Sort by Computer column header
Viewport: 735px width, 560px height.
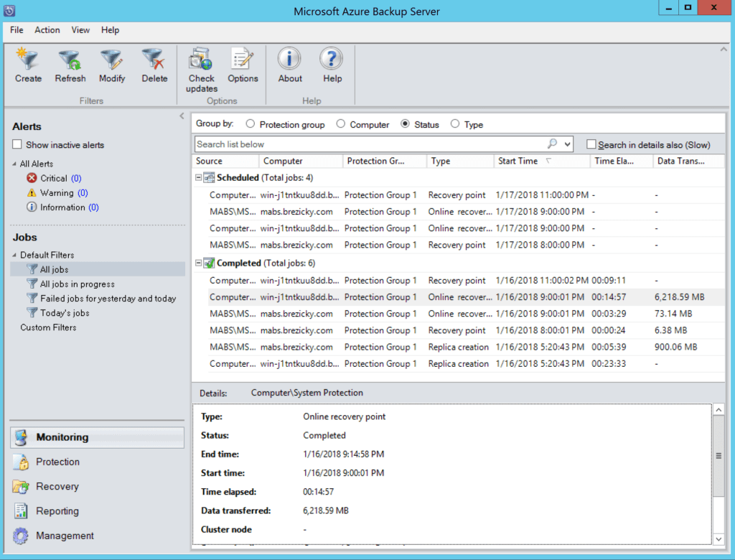pos(301,161)
